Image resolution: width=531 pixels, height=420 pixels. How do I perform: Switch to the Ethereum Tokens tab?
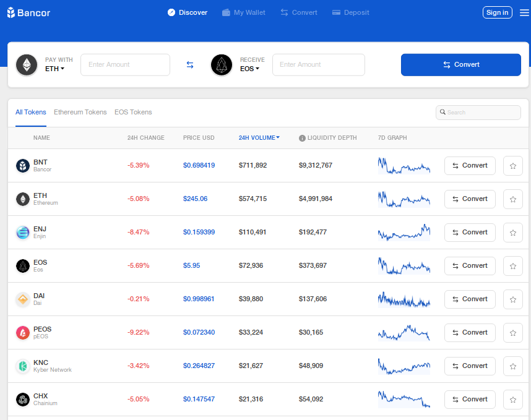[x=80, y=112]
